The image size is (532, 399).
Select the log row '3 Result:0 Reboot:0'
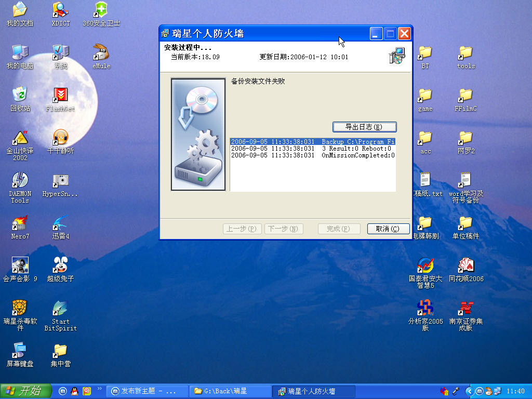[312, 148]
